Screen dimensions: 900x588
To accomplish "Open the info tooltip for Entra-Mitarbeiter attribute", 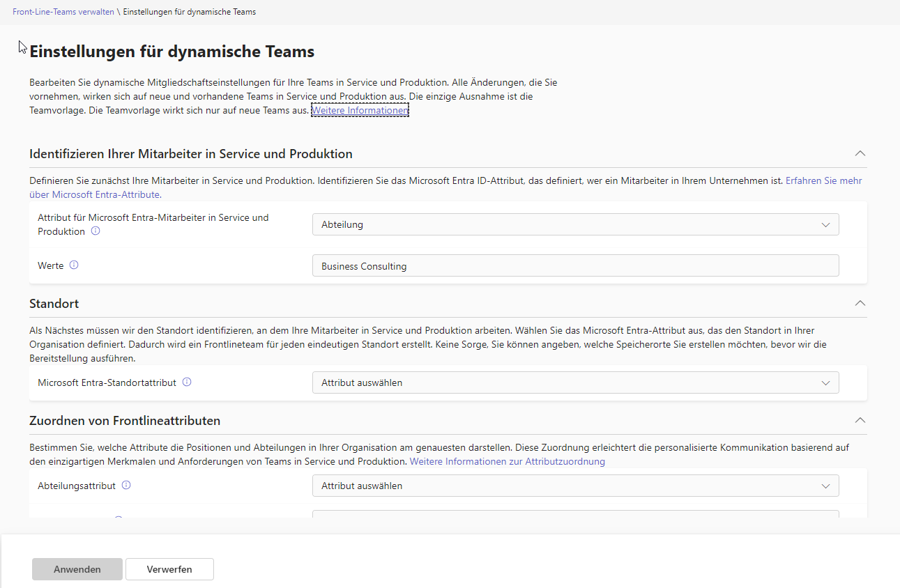I will (x=96, y=231).
